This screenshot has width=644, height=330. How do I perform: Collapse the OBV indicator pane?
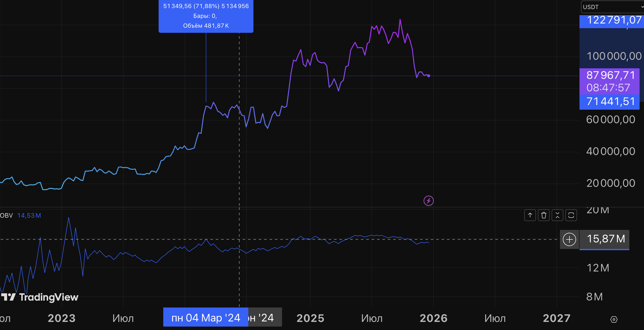coord(557,215)
